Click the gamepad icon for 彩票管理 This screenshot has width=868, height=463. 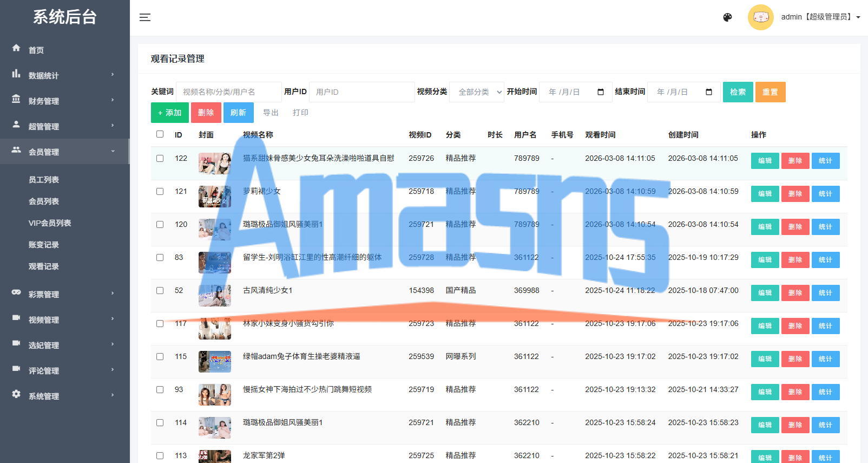click(x=16, y=292)
